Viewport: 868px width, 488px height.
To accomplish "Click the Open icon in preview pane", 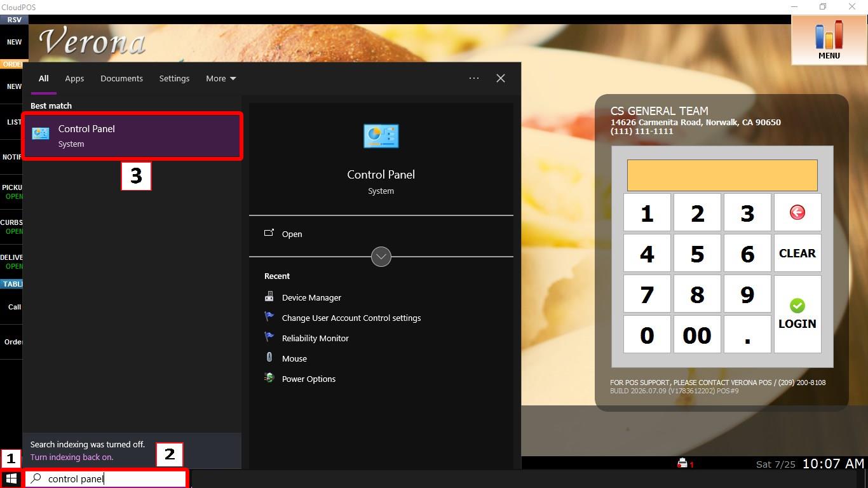I will (269, 233).
